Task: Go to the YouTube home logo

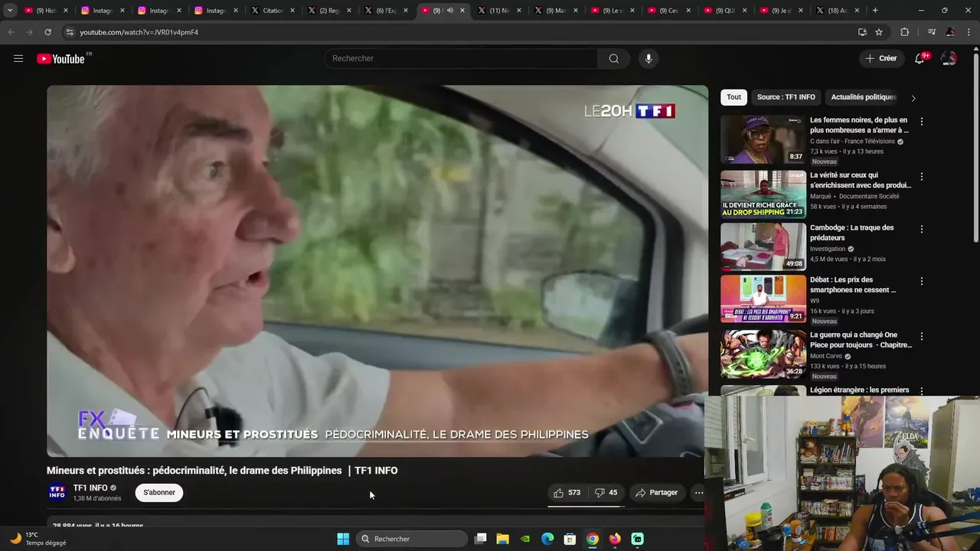Action: tap(60, 59)
